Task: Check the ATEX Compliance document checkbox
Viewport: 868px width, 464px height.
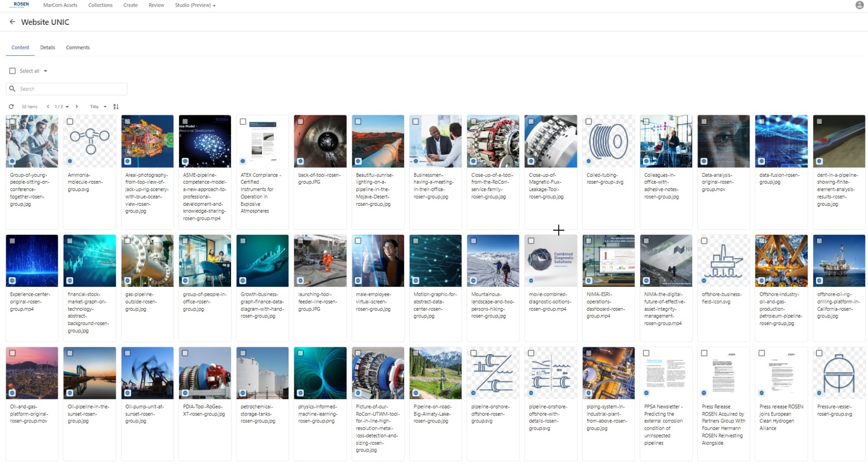Action: [x=243, y=122]
